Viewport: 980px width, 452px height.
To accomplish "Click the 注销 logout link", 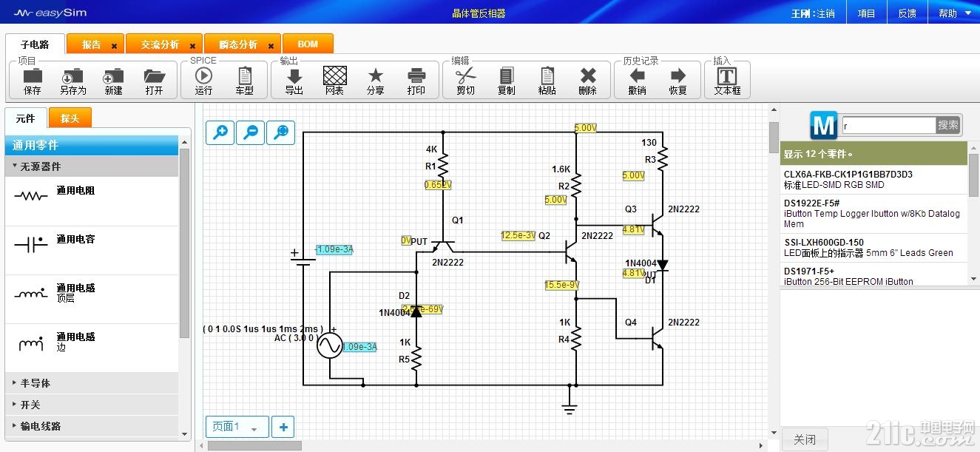I will tap(825, 13).
